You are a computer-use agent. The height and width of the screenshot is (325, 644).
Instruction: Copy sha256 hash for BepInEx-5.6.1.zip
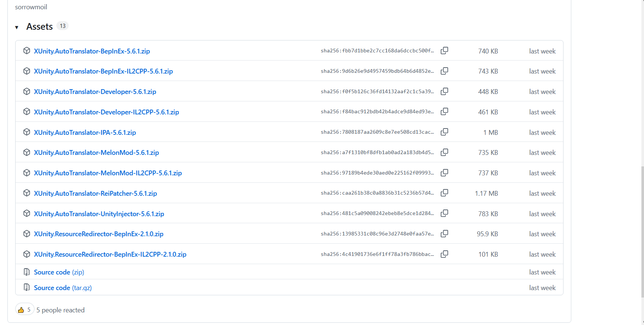click(x=444, y=51)
